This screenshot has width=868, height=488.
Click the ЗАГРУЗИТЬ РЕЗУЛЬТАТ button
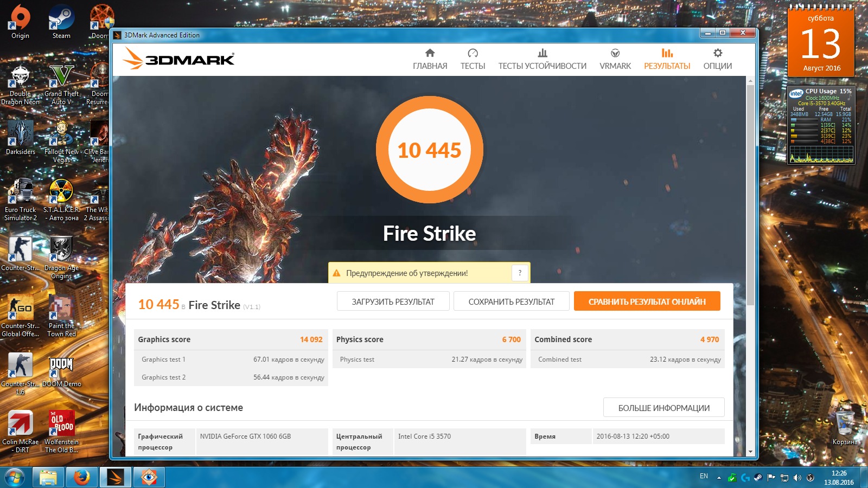393,301
